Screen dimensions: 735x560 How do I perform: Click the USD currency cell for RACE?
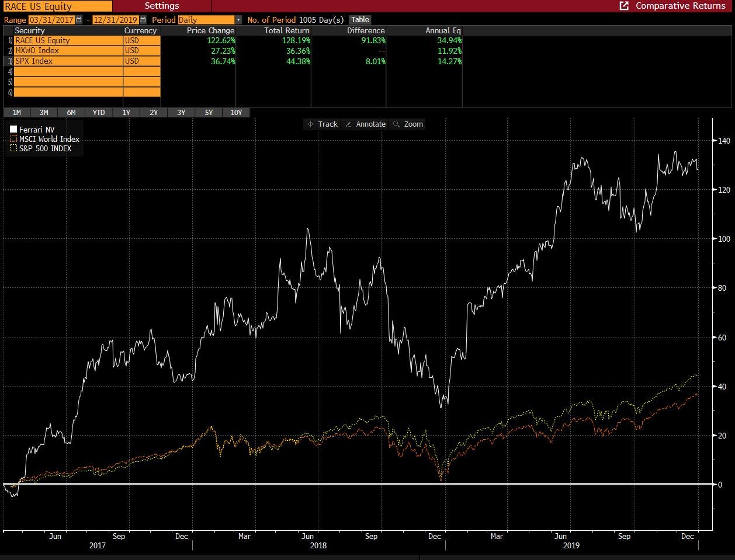(x=141, y=40)
